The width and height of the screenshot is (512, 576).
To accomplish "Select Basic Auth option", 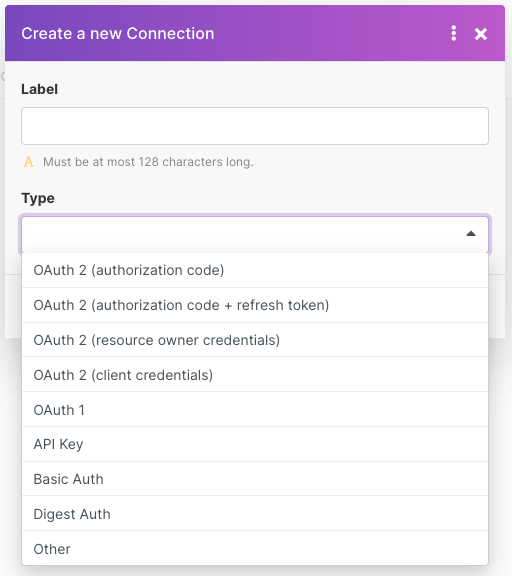I will [255, 479].
